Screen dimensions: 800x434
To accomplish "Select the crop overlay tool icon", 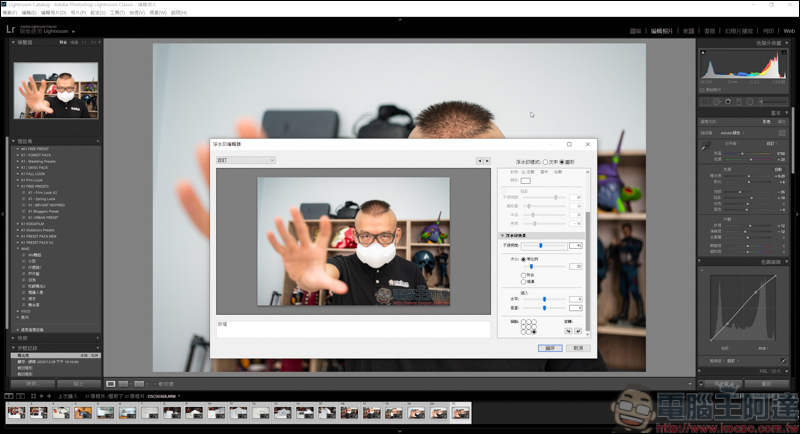I will click(x=705, y=101).
